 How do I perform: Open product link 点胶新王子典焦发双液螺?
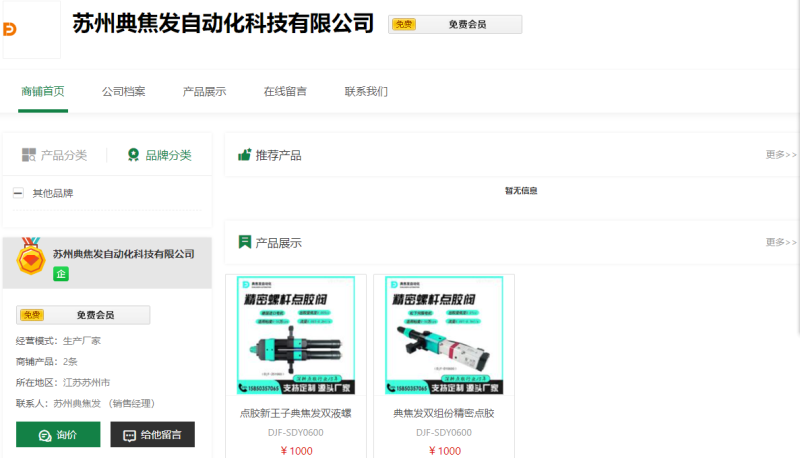pyautogui.click(x=296, y=413)
